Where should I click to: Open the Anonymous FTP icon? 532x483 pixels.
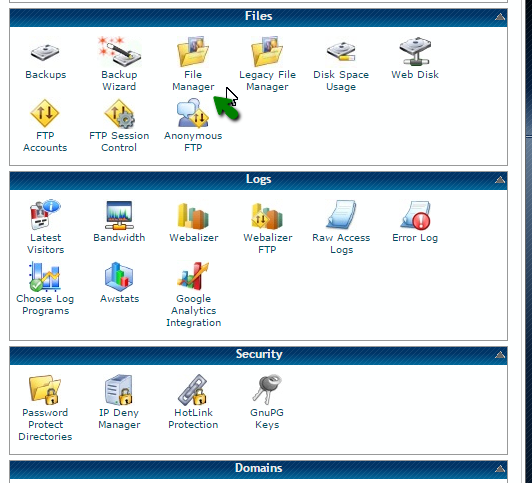pyautogui.click(x=193, y=113)
